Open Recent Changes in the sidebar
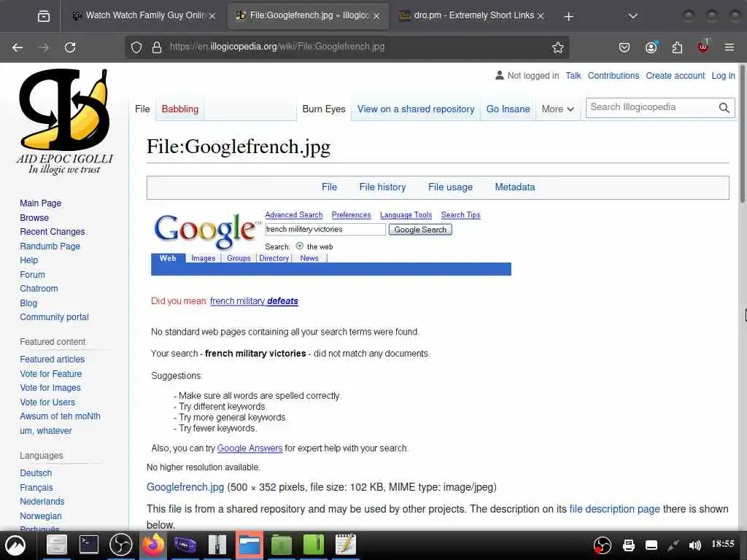Screen dimensions: 747x560 53,232
